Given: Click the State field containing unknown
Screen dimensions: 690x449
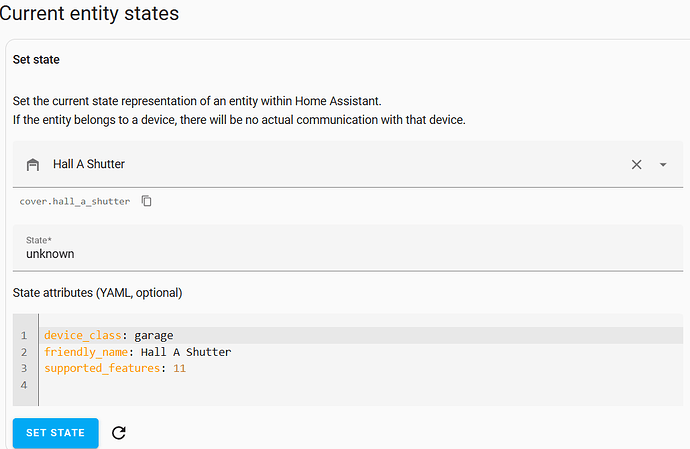Looking at the screenshot, I should coord(348,248).
